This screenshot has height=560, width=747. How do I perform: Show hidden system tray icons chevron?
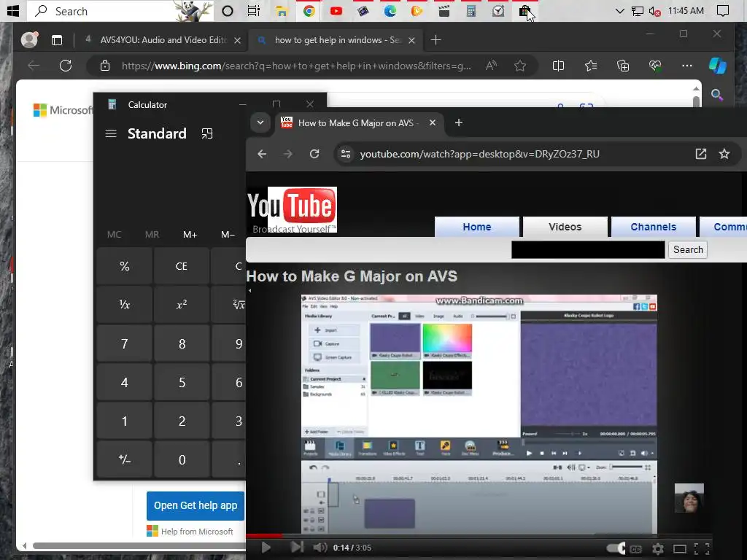619,11
